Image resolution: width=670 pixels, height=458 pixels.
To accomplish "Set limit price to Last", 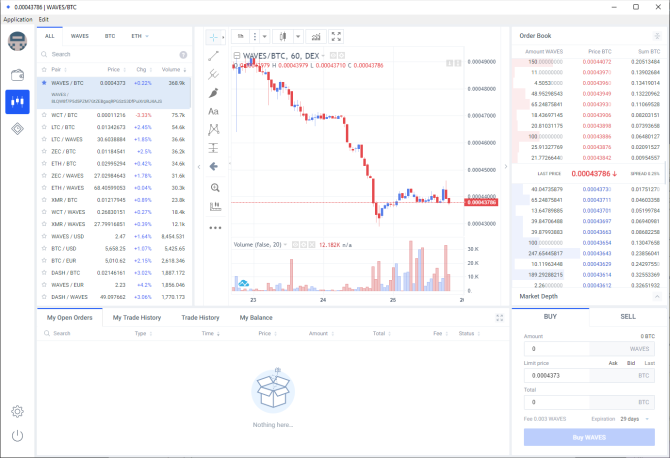I will click(649, 363).
